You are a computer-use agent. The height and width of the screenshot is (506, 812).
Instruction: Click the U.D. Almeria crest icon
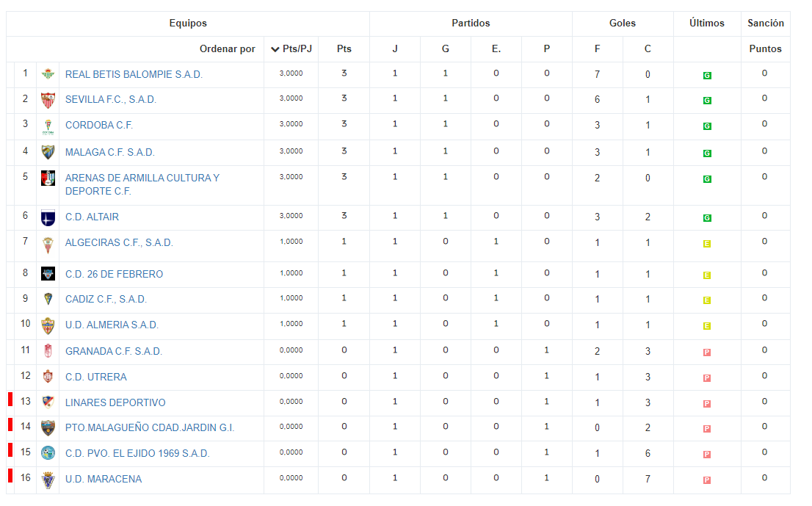pos(48,325)
